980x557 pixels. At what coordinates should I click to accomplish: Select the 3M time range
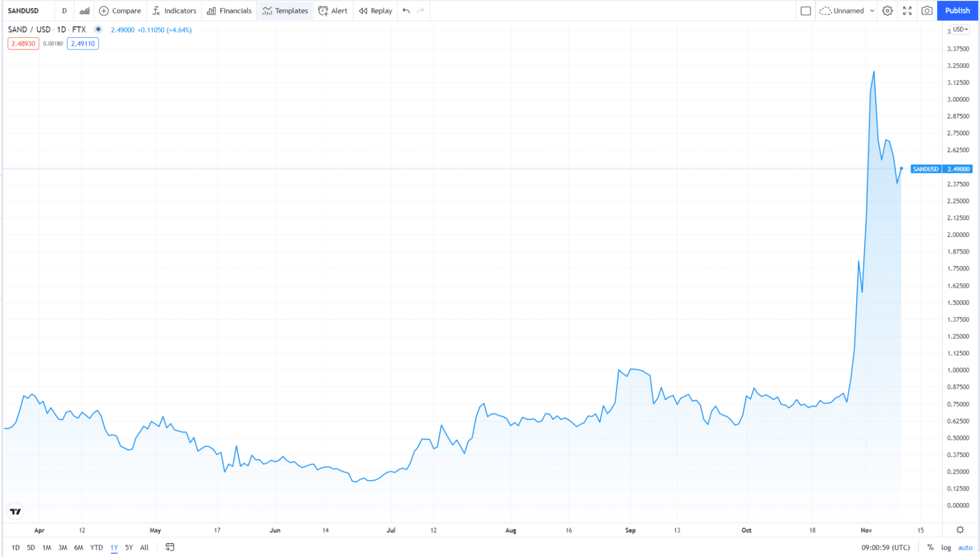[x=63, y=548]
